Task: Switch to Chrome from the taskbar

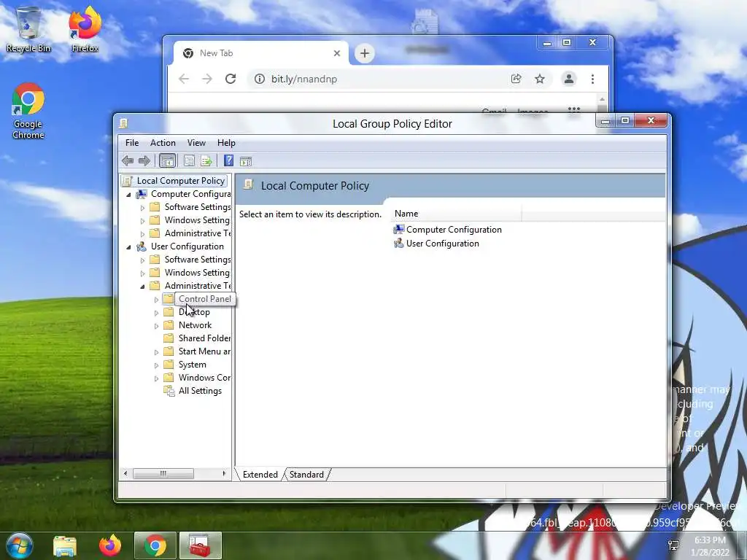Action: [155, 545]
